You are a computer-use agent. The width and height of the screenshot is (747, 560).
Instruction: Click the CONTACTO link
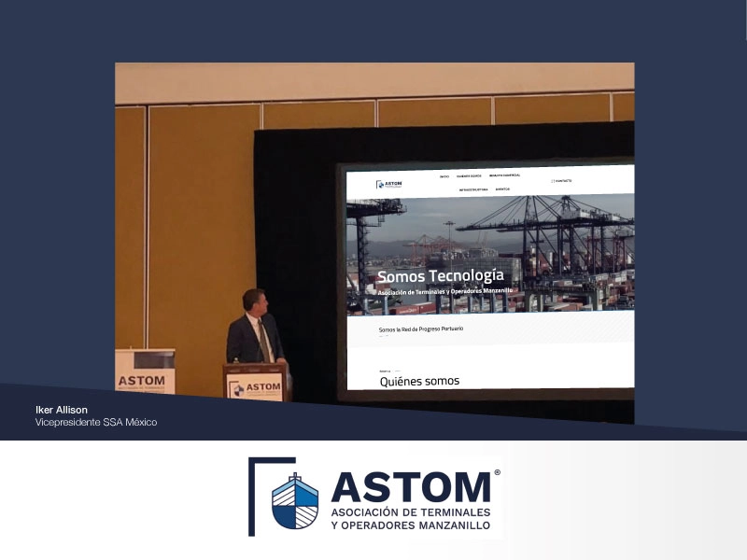(x=564, y=180)
